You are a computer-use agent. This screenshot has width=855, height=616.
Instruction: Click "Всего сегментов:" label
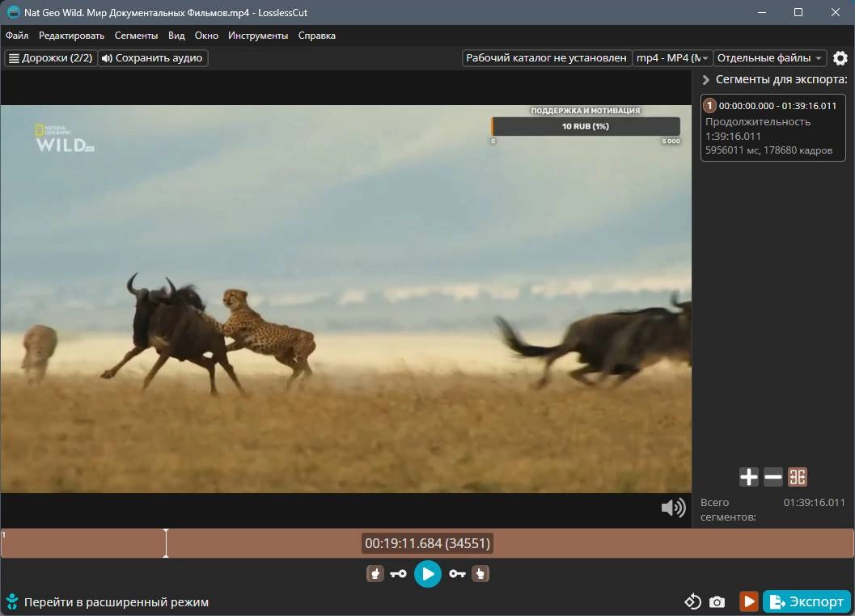[x=728, y=509]
